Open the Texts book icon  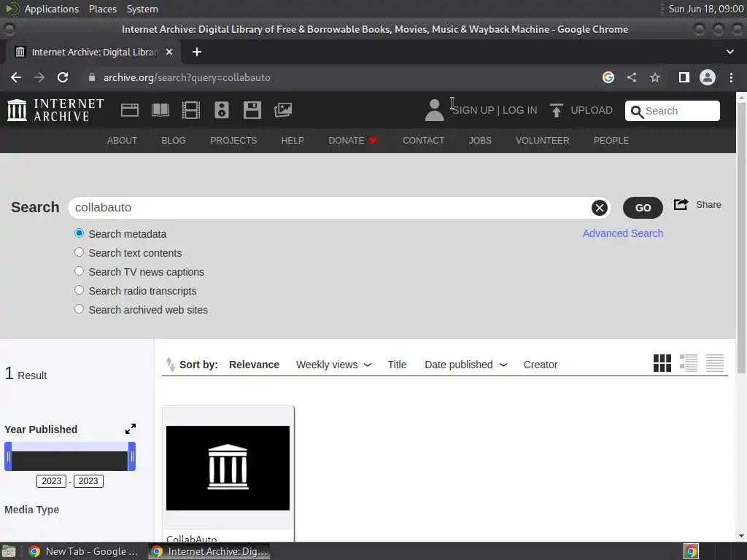point(160,110)
